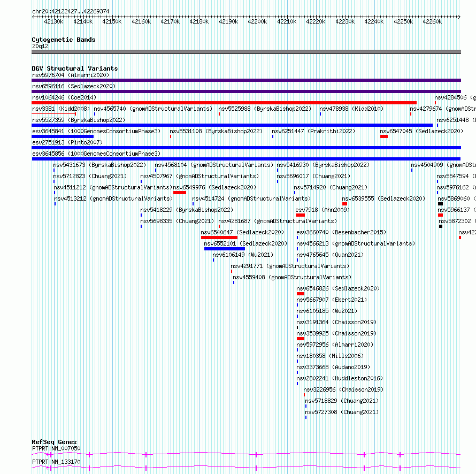The width and height of the screenshot is (476, 474).
Task: Click nsv6106149 (Wu2021) label
Action: tap(243, 255)
